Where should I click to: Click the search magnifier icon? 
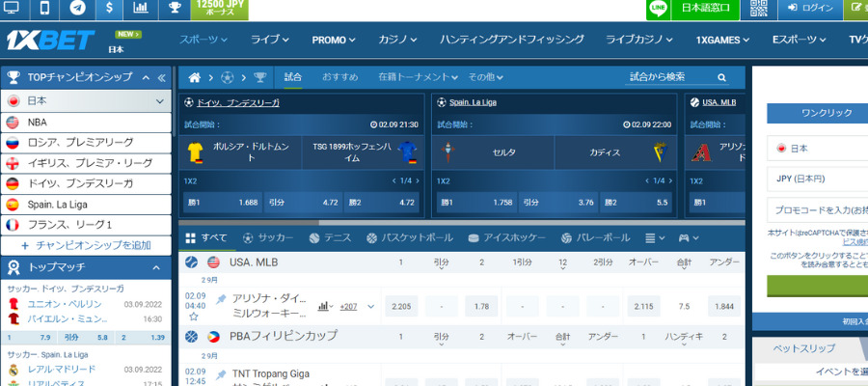tap(721, 77)
